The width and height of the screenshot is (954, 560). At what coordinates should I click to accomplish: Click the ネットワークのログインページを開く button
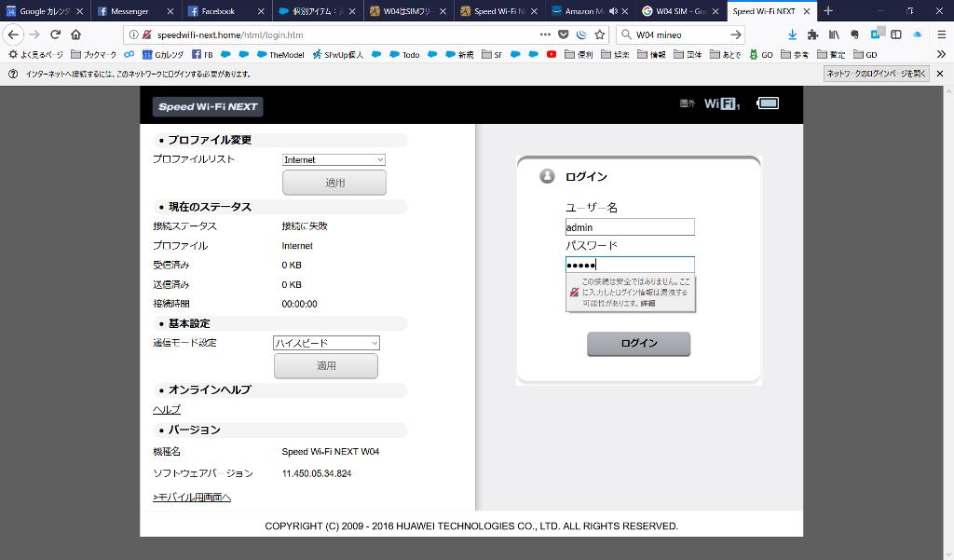876,74
